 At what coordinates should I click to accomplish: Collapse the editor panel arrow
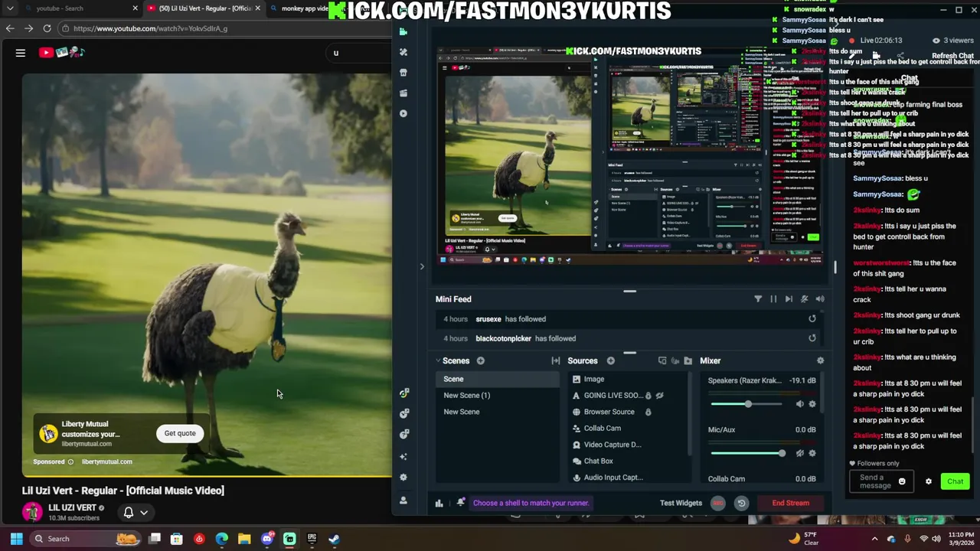[422, 266]
